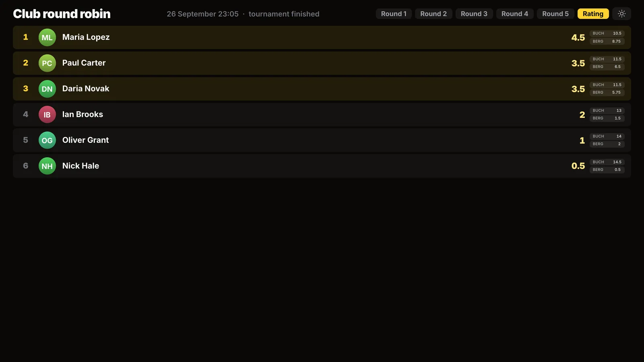Open the Round 1 tab

[x=394, y=14]
